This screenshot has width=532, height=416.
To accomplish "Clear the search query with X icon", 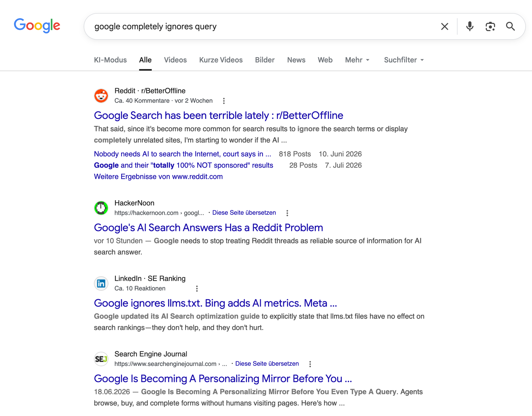I will click(444, 26).
